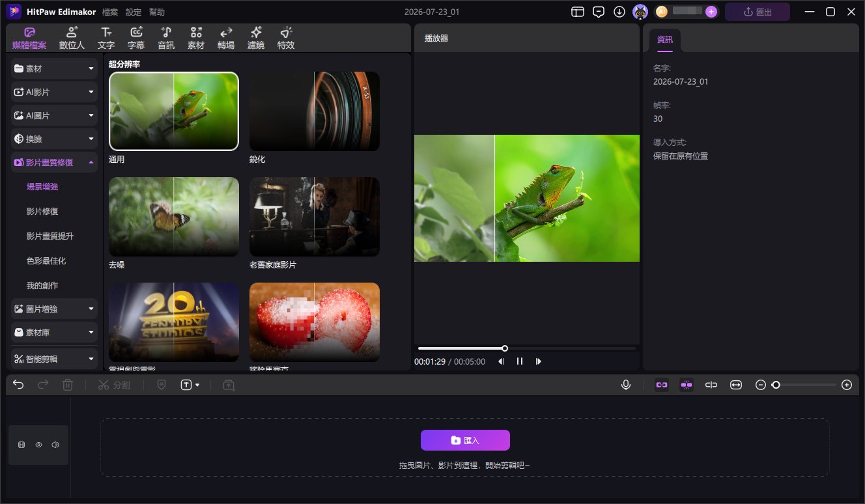Click the player preview chameleon image

[527, 198]
